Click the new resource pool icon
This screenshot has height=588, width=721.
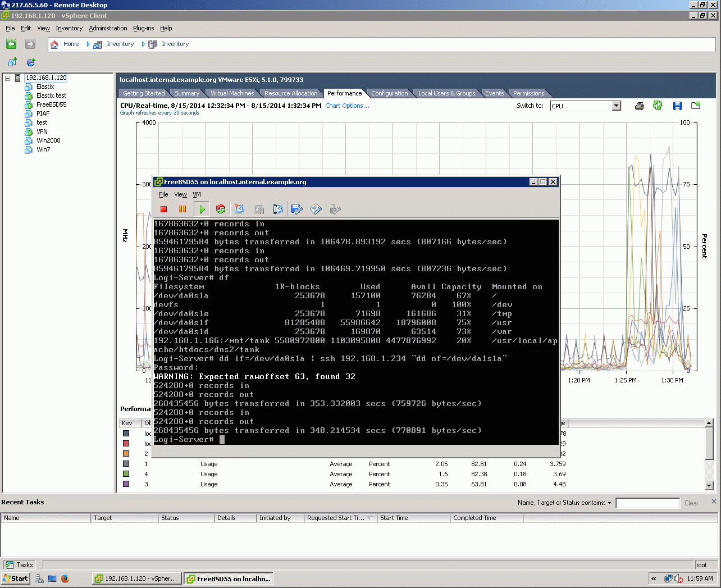pyautogui.click(x=31, y=62)
